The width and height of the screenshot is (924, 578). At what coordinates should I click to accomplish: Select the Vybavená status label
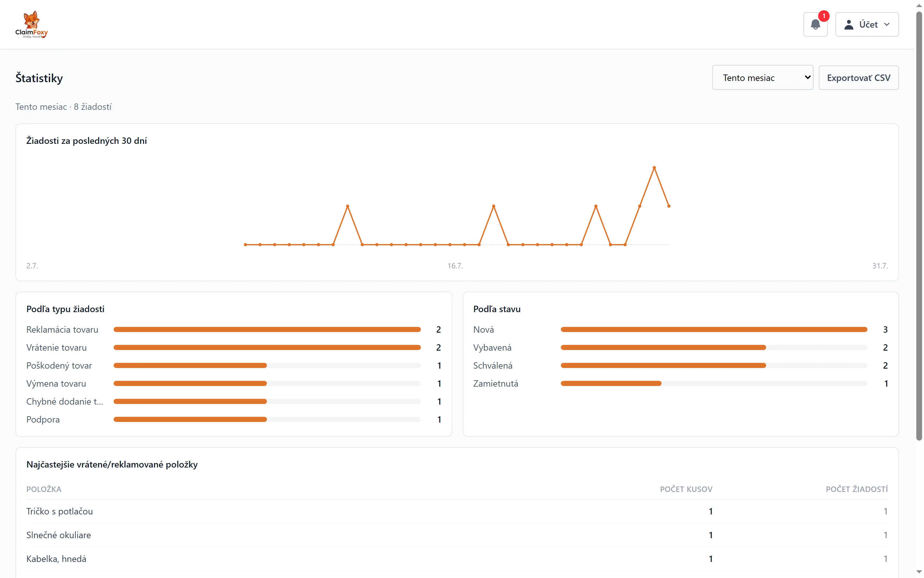[492, 347]
